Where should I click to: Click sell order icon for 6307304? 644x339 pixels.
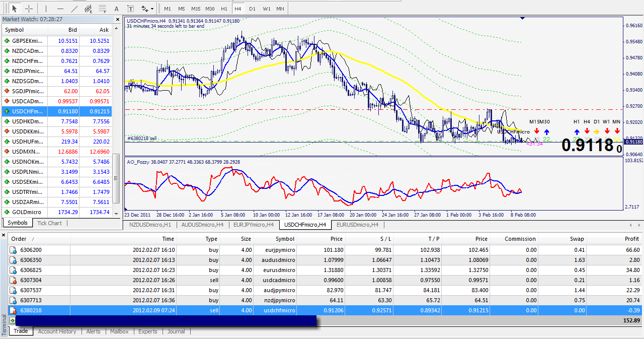pos(14,280)
